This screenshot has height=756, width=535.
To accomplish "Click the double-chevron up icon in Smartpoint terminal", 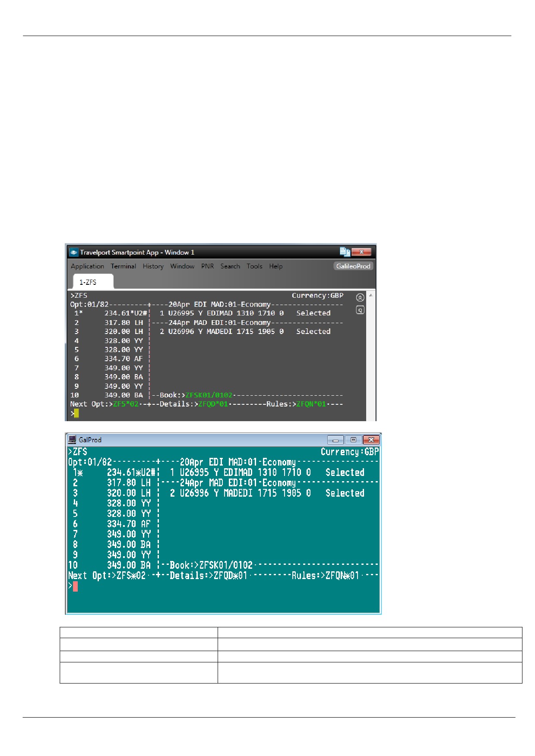I will tap(360, 297).
